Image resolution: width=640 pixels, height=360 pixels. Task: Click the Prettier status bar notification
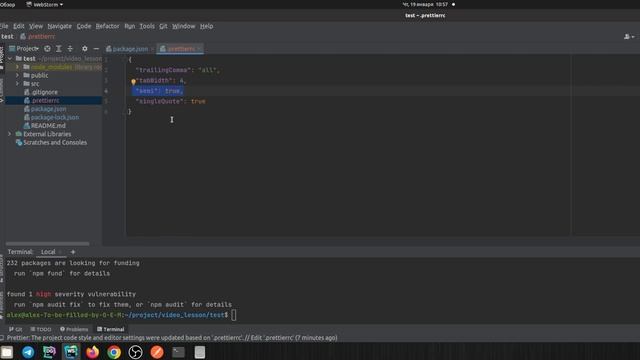(x=172, y=338)
